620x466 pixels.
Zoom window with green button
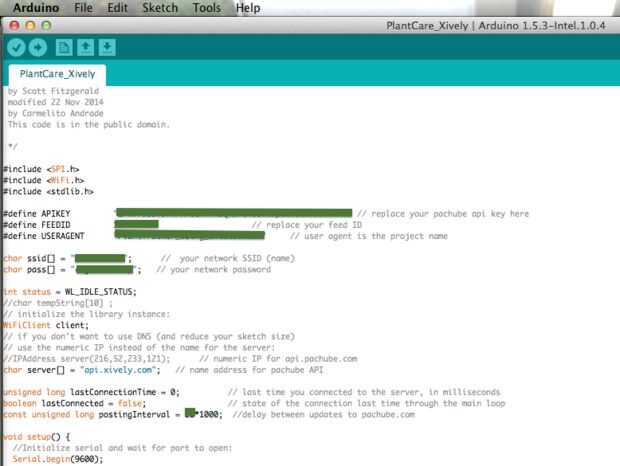(46, 26)
